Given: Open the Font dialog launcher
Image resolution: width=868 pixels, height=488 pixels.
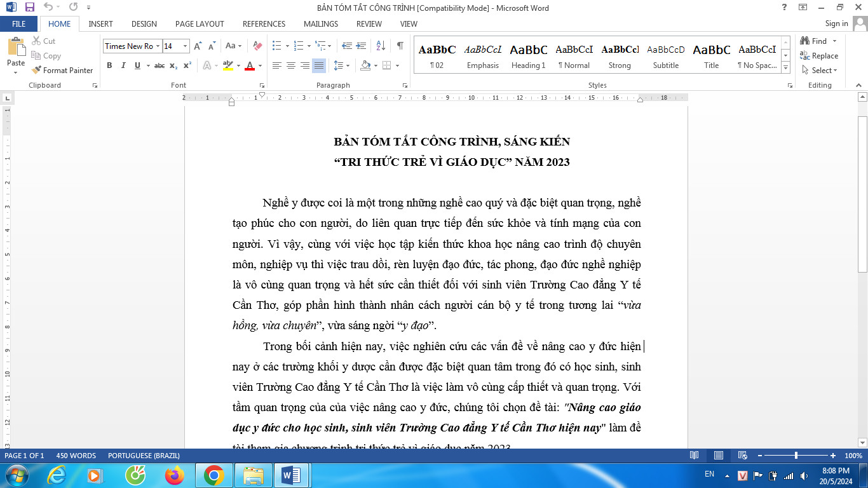Looking at the screenshot, I should coord(262,85).
